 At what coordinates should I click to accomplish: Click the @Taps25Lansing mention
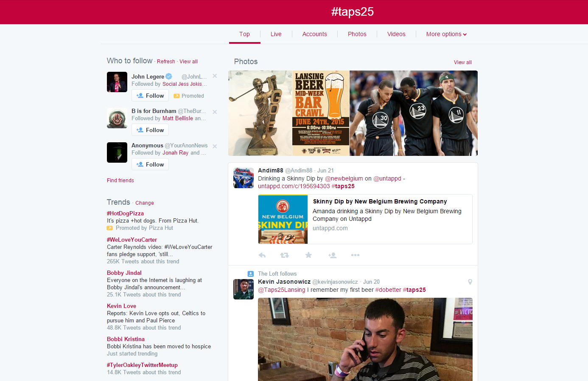click(282, 290)
